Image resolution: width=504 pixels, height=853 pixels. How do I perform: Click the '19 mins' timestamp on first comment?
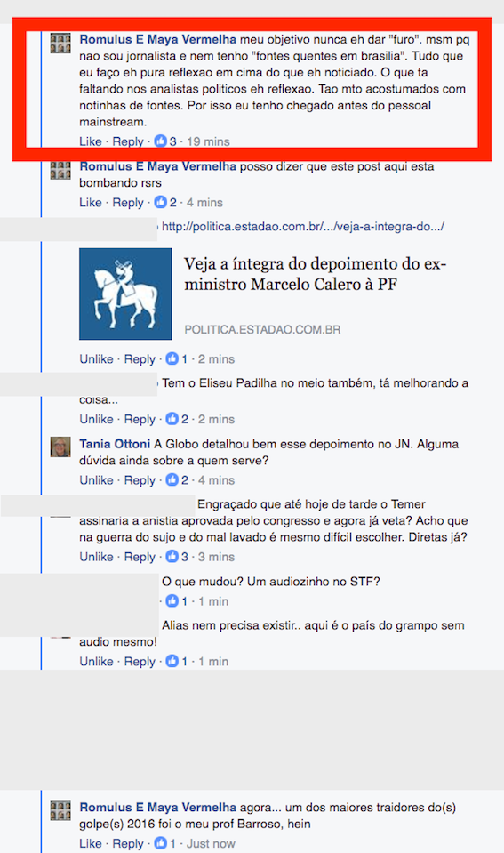tap(208, 141)
